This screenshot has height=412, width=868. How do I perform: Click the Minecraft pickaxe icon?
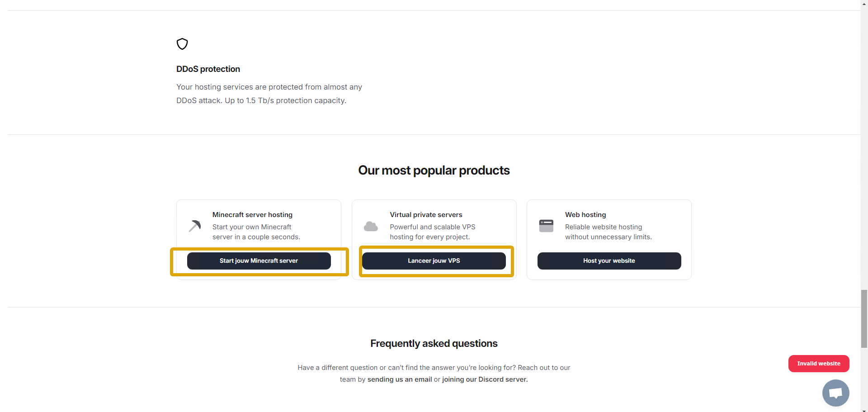click(x=195, y=226)
